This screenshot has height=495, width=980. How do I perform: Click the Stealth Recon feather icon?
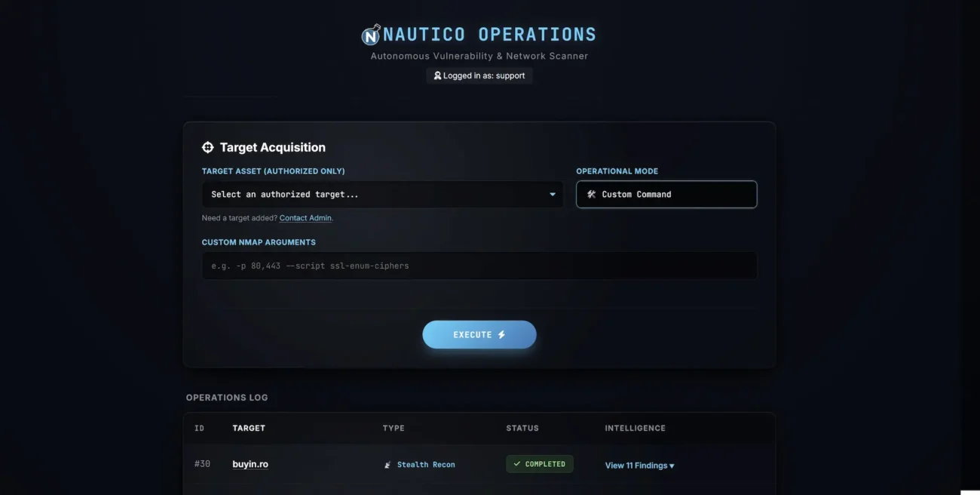(387, 465)
